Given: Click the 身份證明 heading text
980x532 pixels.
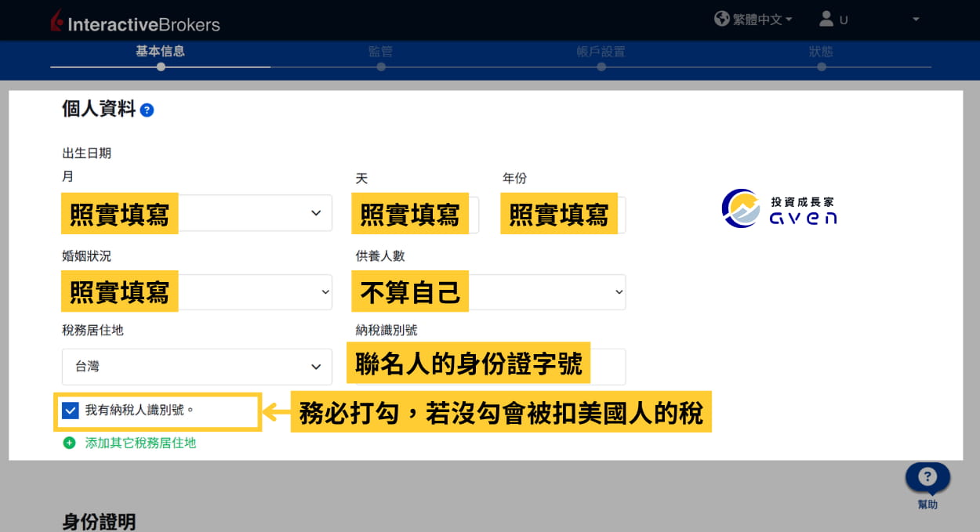Looking at the screenshot, I should (x=99, y=522).
